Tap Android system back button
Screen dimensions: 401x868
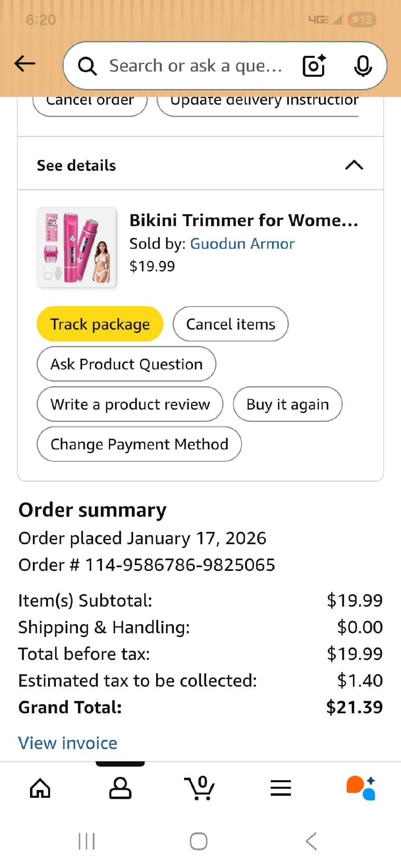[311, 841]
